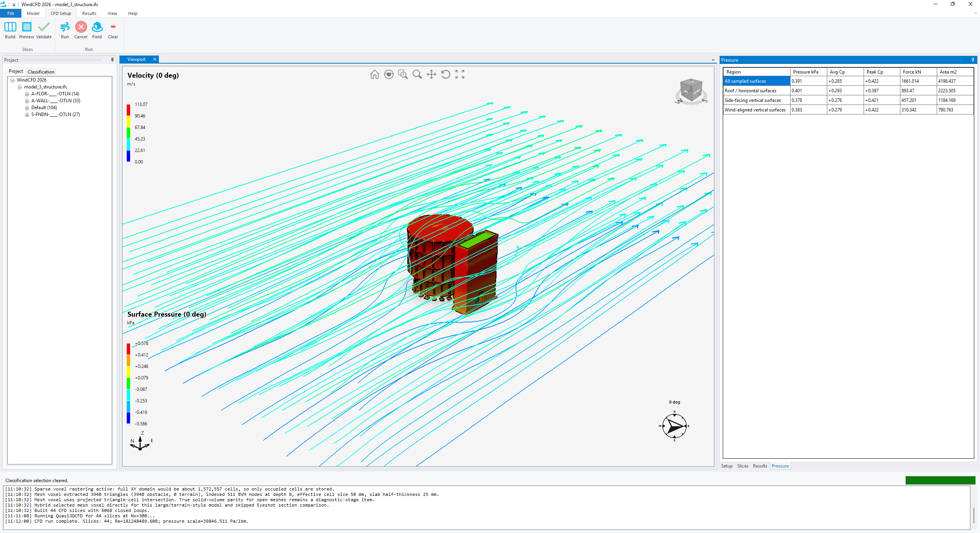Select the 'Side-facing vertical surfaces' row

click(x=848, y=100)
